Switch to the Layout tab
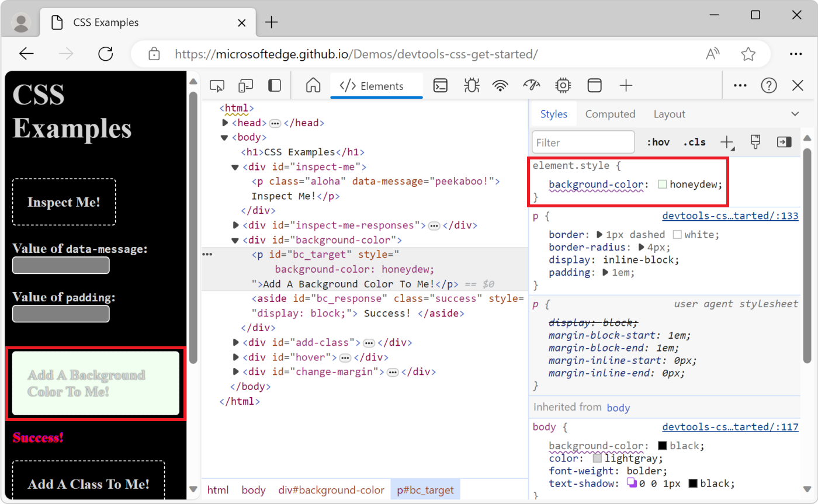818x504 pixels. point(669,113)
